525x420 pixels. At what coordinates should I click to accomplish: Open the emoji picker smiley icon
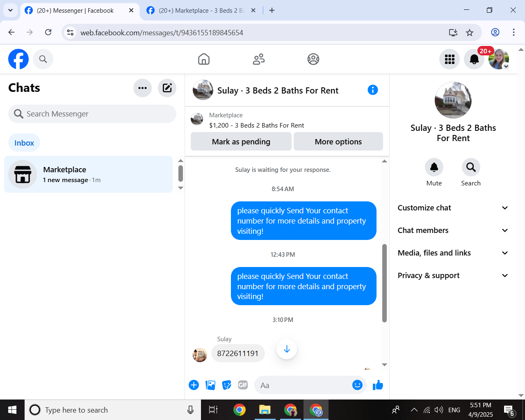[x=358, y=385]
